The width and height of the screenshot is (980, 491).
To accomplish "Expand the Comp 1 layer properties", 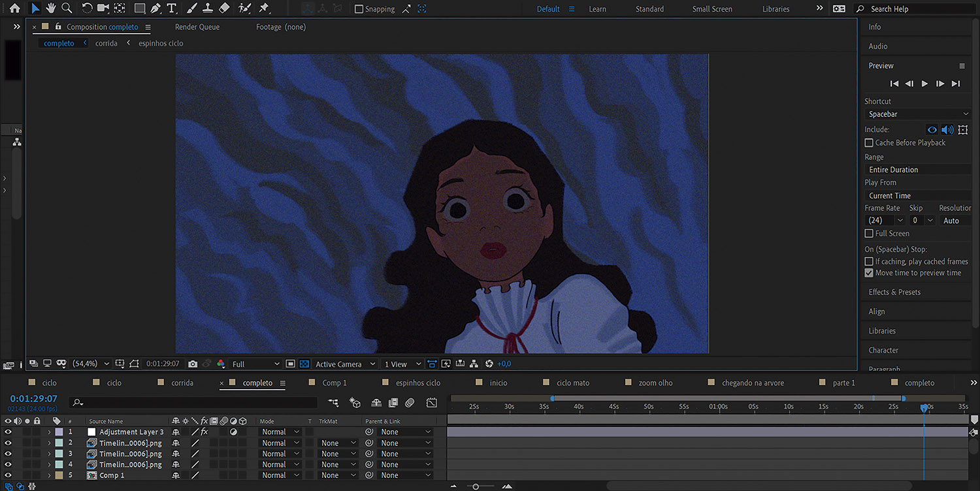I will [49, 475].
